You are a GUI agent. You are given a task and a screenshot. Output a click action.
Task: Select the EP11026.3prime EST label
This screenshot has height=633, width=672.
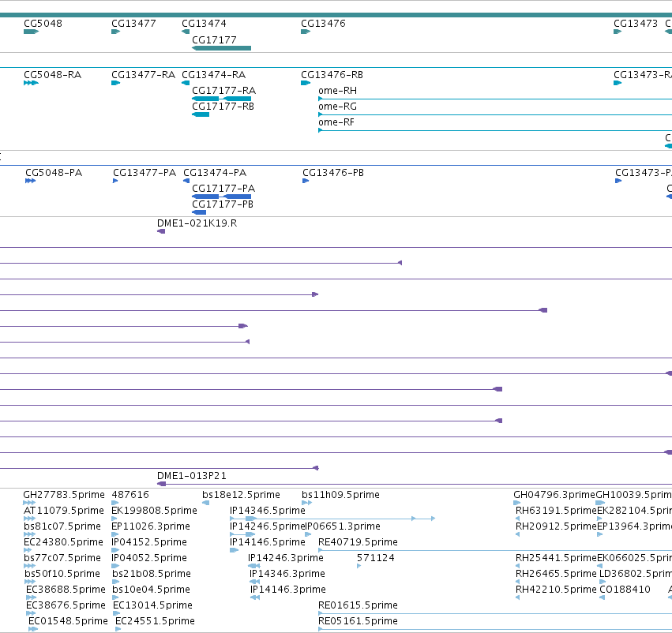click(150, 526)
